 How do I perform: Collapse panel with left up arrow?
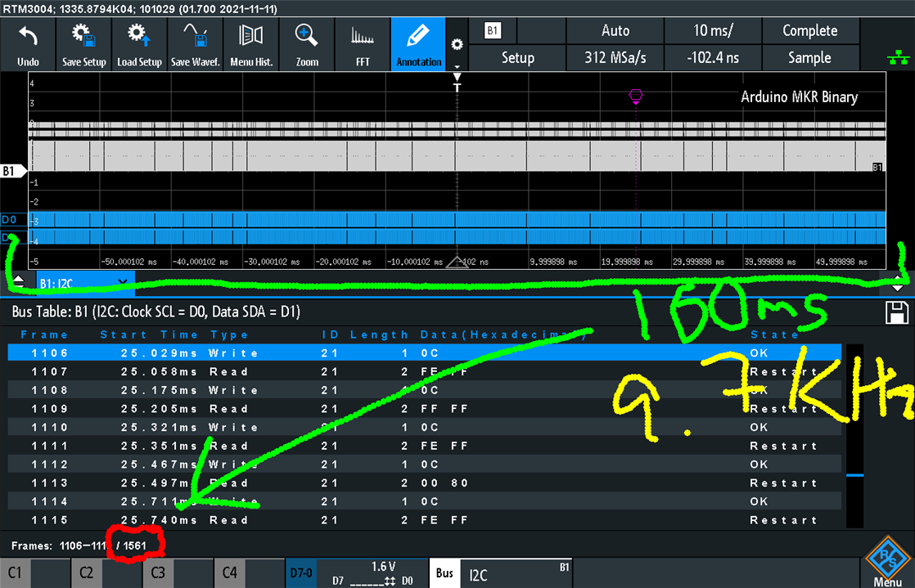18,282
